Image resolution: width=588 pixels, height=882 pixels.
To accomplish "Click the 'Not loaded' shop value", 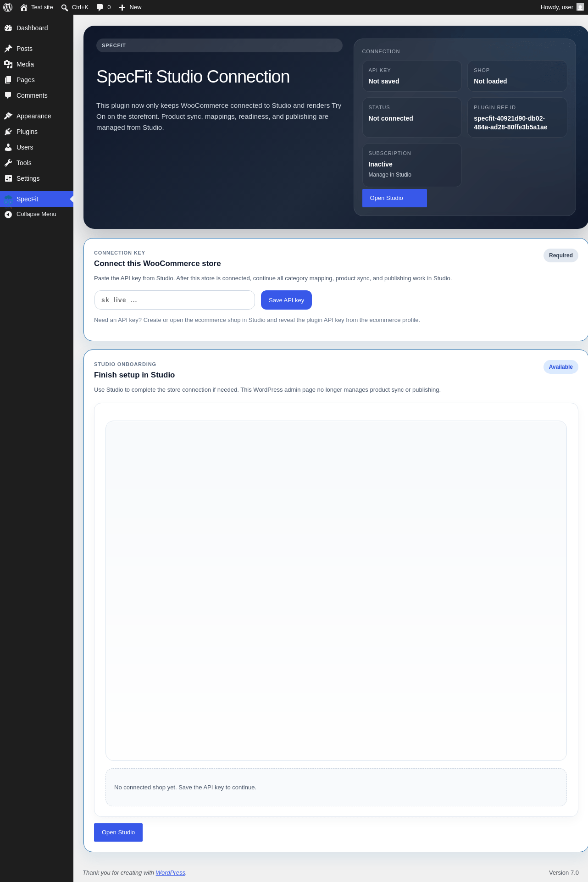I will point(490,81).
